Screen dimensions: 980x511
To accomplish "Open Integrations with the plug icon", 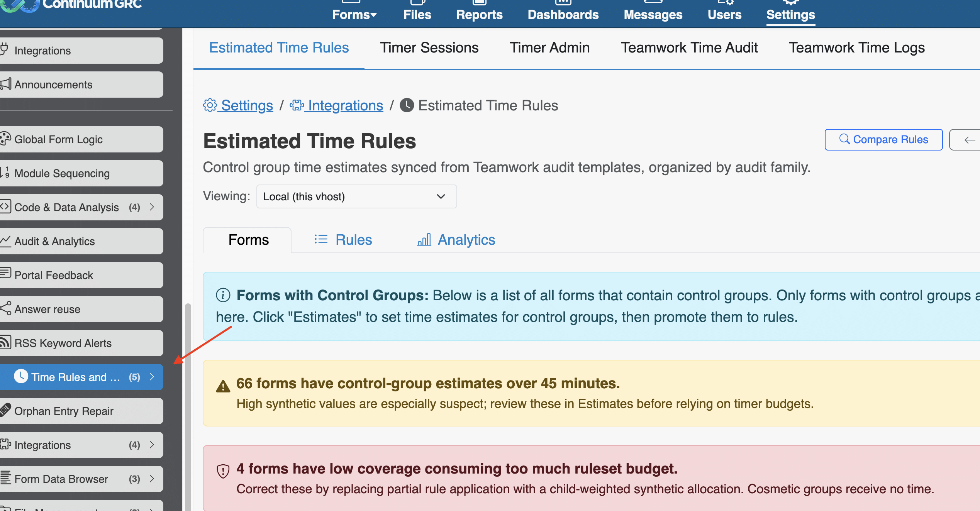I will point(81,51).
